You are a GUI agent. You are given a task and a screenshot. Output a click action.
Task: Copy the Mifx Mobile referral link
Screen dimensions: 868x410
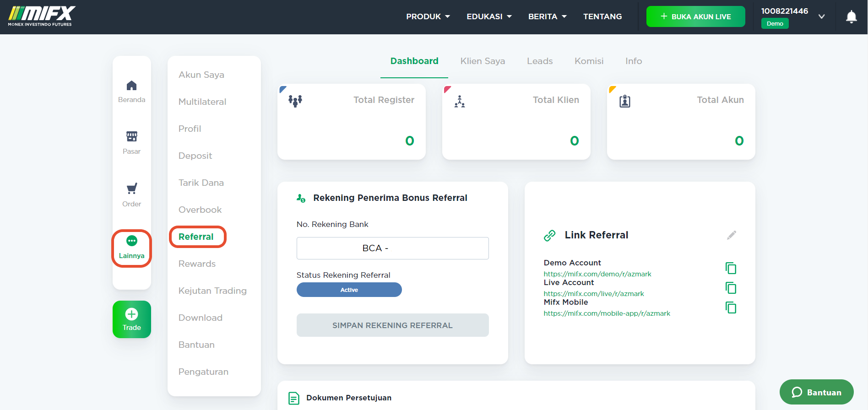(731, 307)
